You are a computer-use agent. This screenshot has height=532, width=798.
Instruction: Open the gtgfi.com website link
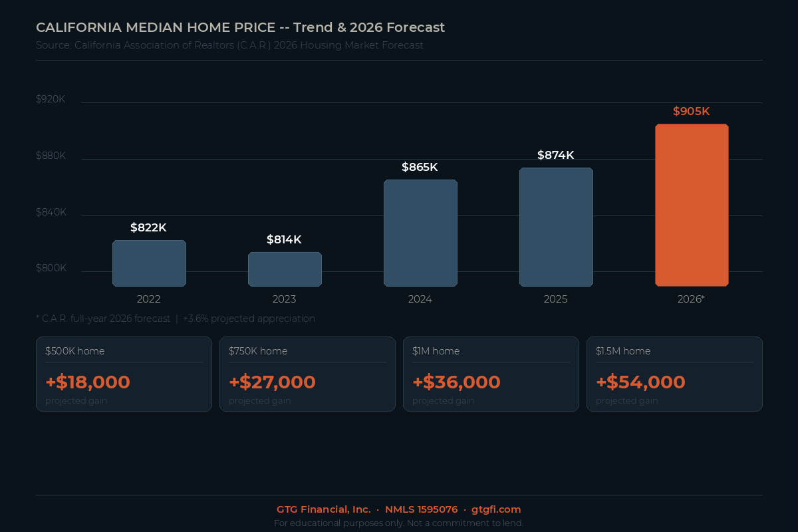tap(496, 509)
